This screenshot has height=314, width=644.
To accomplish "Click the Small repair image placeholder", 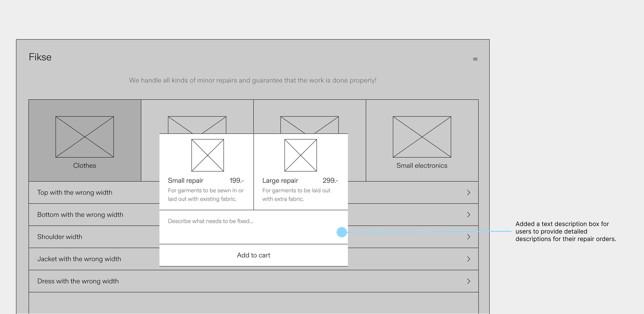I will click(x=208, y=155).
